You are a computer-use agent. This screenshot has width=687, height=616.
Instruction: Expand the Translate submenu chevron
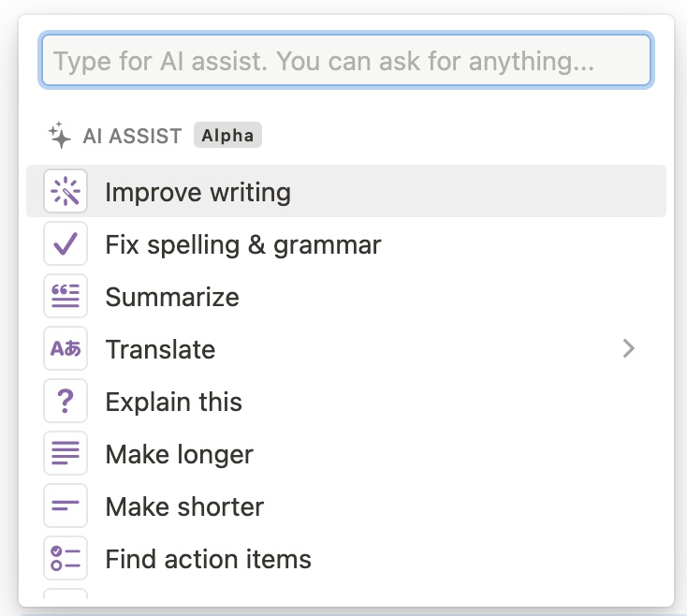629,349
